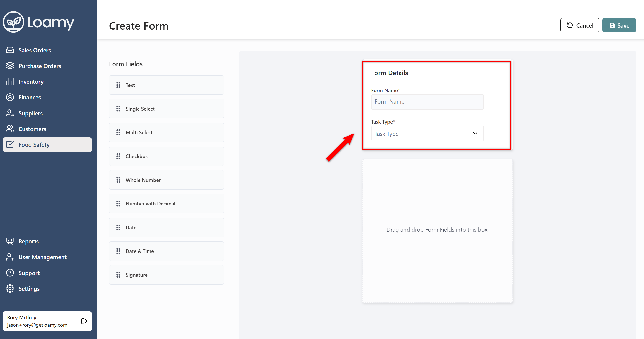Click the logout arrow icon

click(84, 321)
